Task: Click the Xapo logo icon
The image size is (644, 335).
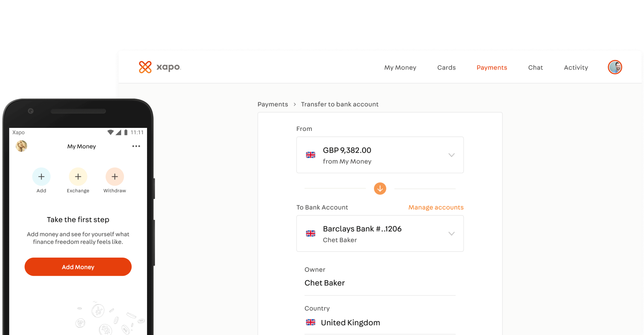Action: pyautogui.click(x=144, y=67)
